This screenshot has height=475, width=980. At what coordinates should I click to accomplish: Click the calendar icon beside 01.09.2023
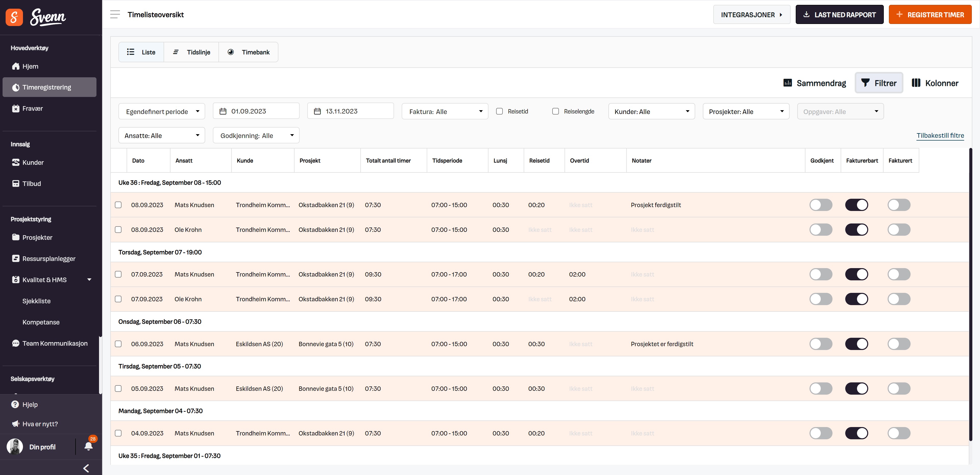(x=223, y=111)
